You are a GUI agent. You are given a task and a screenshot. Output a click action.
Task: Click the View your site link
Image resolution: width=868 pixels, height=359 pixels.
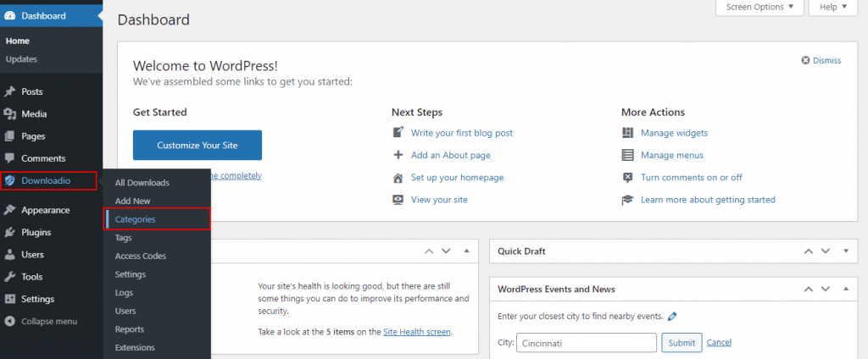click(x=439, y=200)
